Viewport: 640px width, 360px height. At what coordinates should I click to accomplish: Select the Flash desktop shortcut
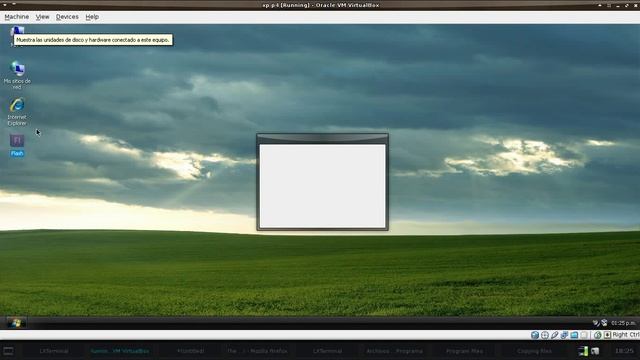point(17,145)
